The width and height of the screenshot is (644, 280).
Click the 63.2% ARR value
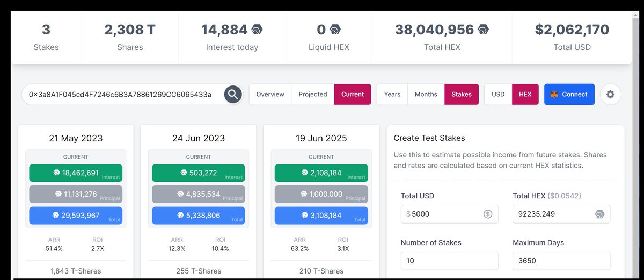(x=299, y=249)
